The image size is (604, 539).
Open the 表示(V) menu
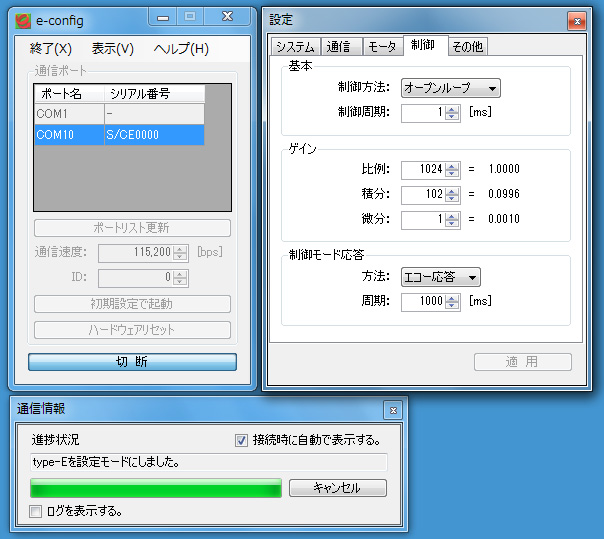pos(112,49)
